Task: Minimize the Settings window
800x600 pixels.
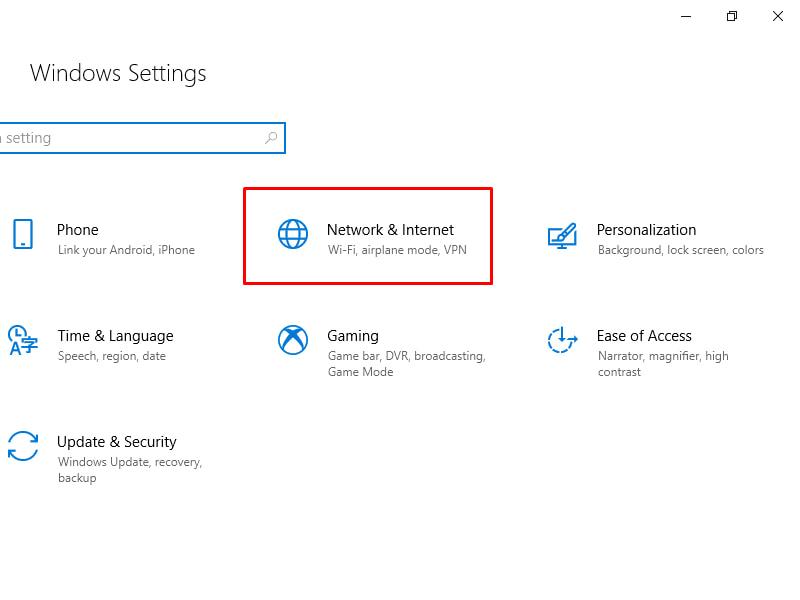Action: click(687, 16)
